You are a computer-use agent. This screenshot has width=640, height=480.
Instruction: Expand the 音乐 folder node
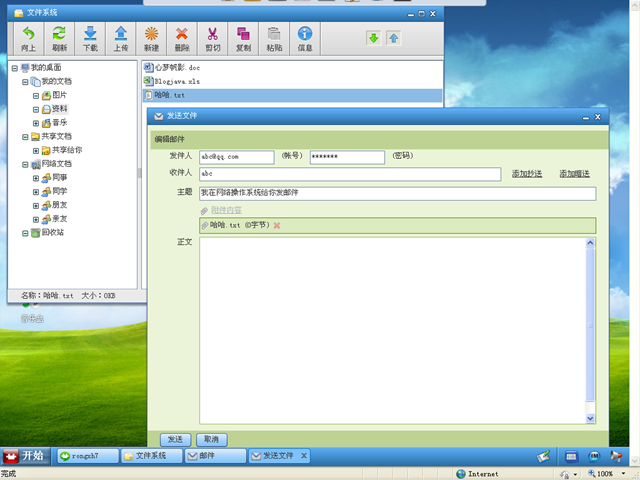coord(36,123)
